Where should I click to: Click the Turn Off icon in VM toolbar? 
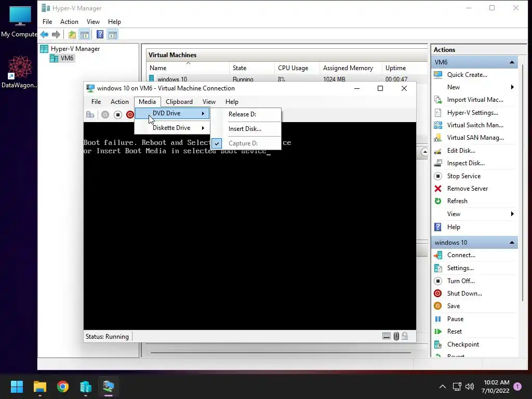[x=118, y=115]
